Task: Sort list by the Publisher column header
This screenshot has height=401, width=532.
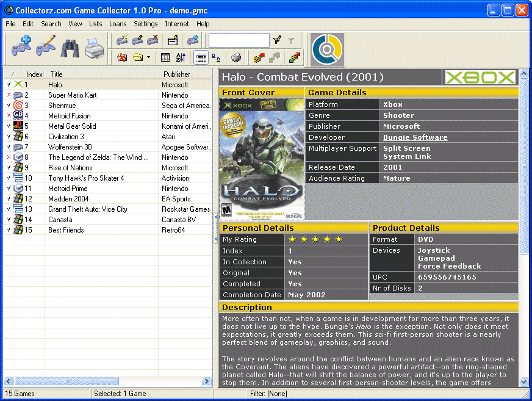Action: tap(185, 74)
